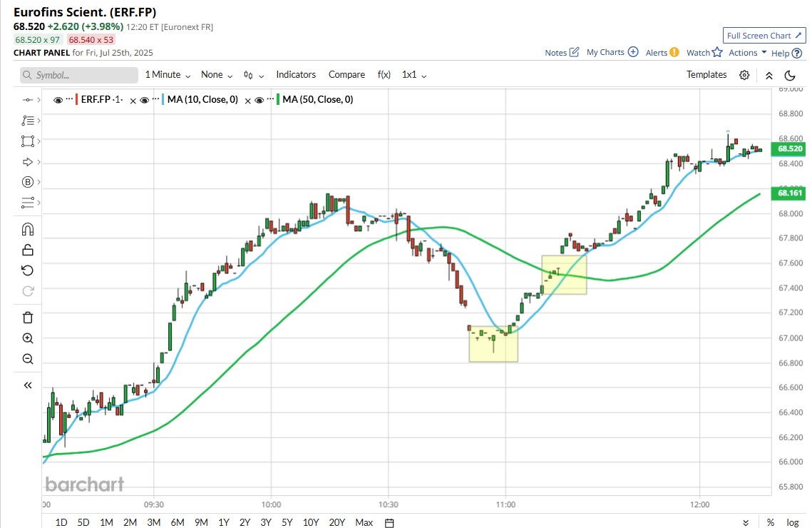Remove the ERF.FP series with X
The image size is (812, 528).
pyautogui.click(x=133, y=101)
